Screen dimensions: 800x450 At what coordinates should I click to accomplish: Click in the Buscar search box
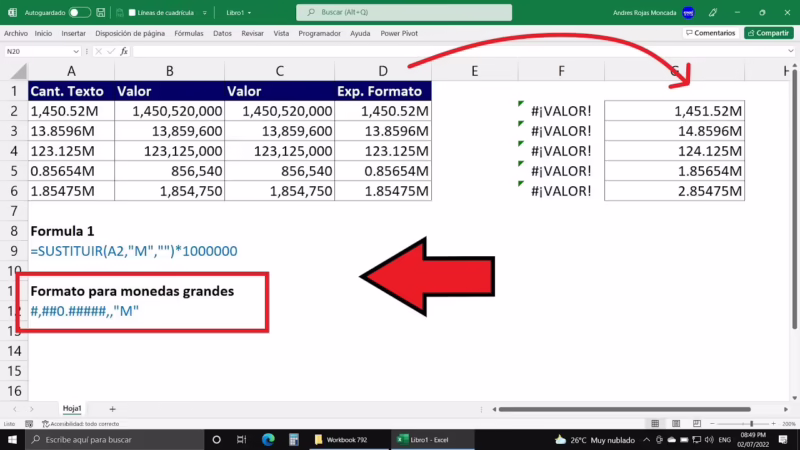[404, 12]
